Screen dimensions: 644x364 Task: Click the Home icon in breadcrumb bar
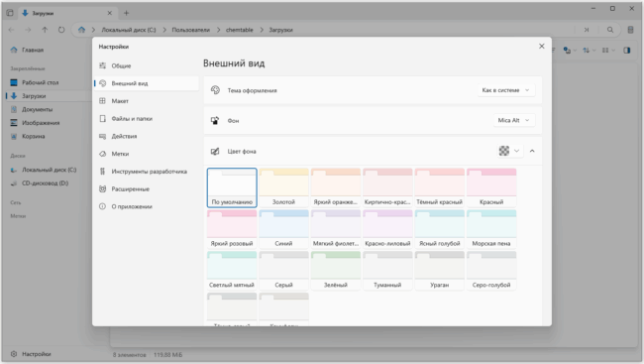(81, 30)
